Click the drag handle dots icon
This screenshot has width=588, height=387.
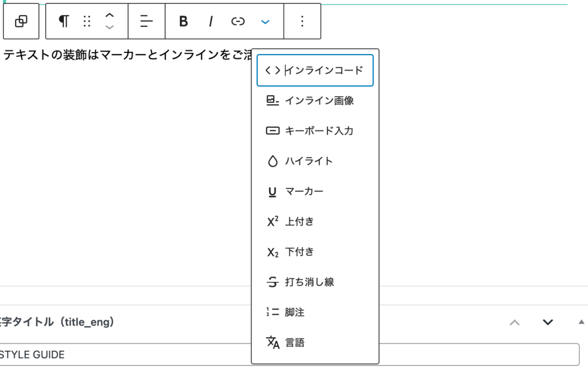pos(87,21)
